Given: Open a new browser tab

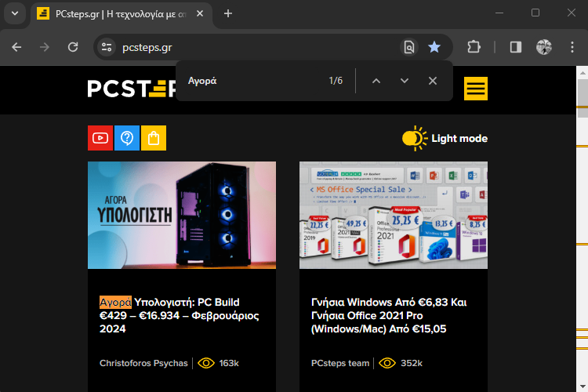Looking at the screenshot, I should pos(228,14).
